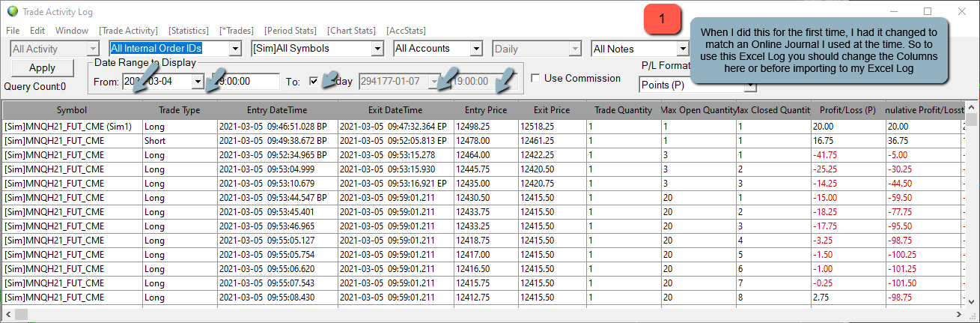Click the 36.75 cumulative profit cell
The height and width of the screenshot is (323, 980).
click(x=923, y=141)
